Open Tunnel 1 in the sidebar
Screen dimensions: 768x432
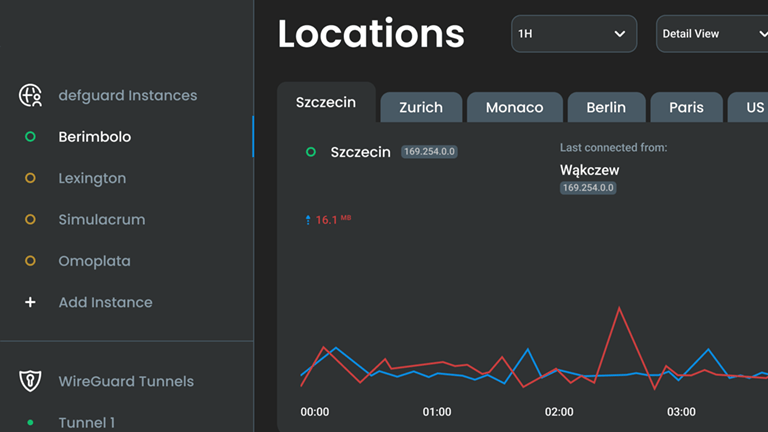click(86, 422)
